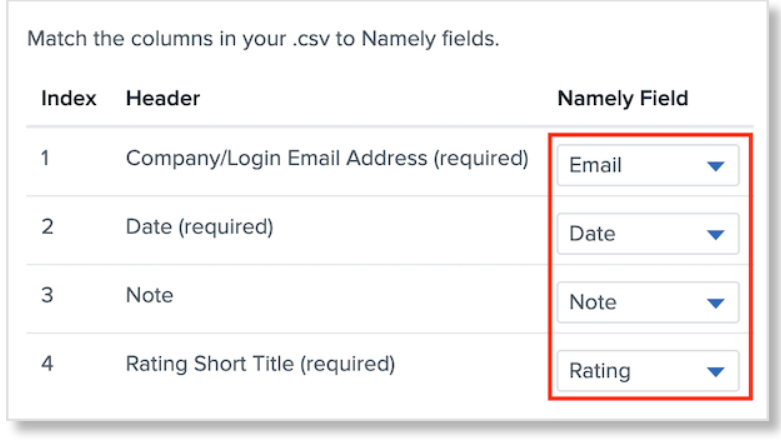The width and height of the screenshot is (781, 440).
Task: Click index number 2 in the second row
Action: pos(47,227)
